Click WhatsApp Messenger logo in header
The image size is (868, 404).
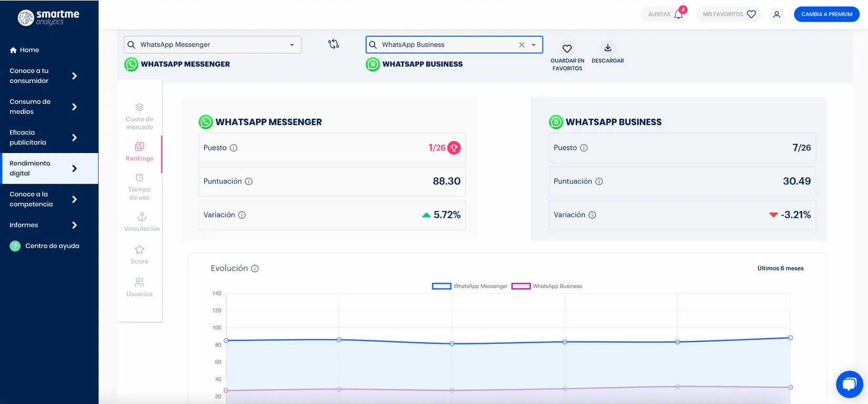coord(131,64)
